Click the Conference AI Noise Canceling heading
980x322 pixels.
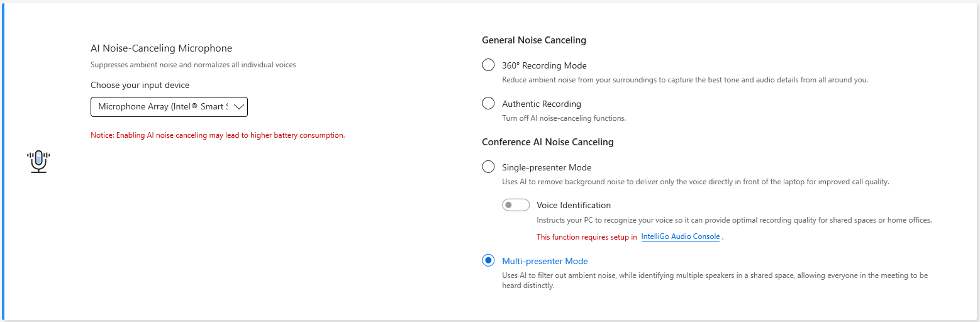[547, 142]
